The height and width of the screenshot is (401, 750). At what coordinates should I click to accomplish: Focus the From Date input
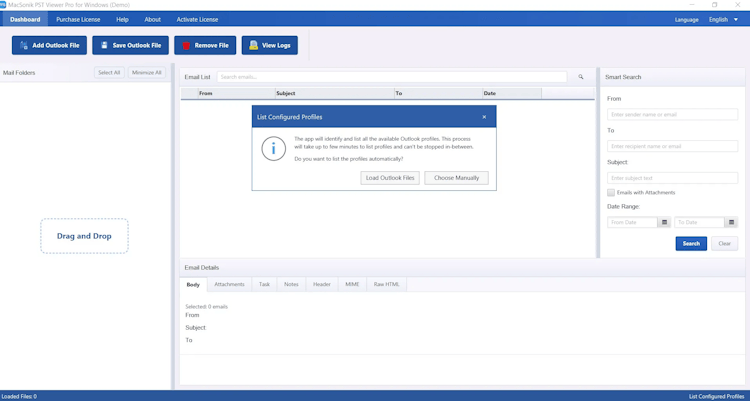click(633, 223)
